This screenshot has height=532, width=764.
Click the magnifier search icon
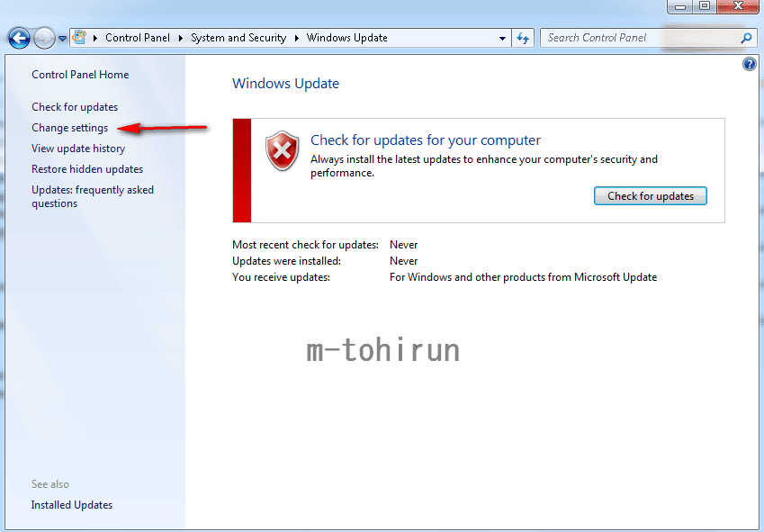(746, 38)
